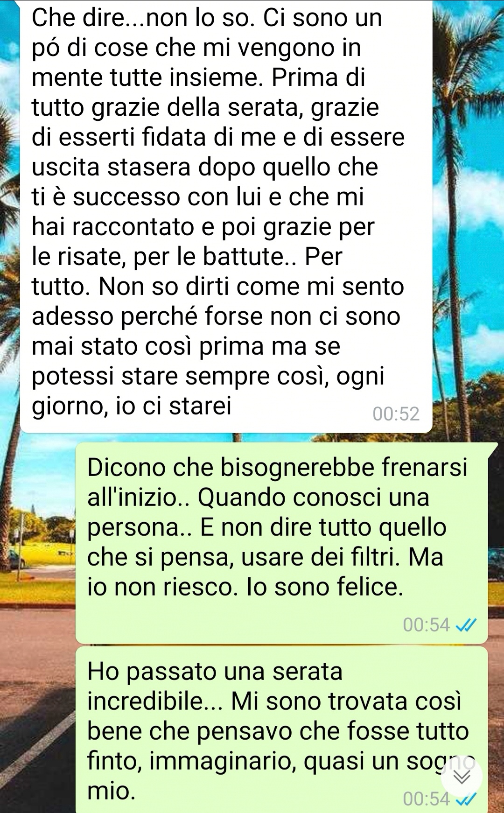504x813 pixels.
Task: Select the sent message starting 'Dicono che bisognerebbe frenarsi'
Action: [282, 543]
